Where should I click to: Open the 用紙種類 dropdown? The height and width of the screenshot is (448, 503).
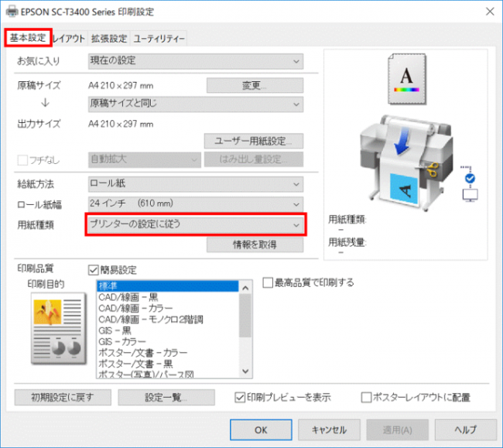point(194,224)
